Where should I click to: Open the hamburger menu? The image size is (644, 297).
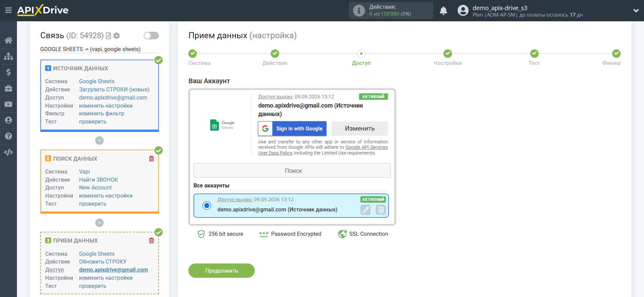click(8, 10)
